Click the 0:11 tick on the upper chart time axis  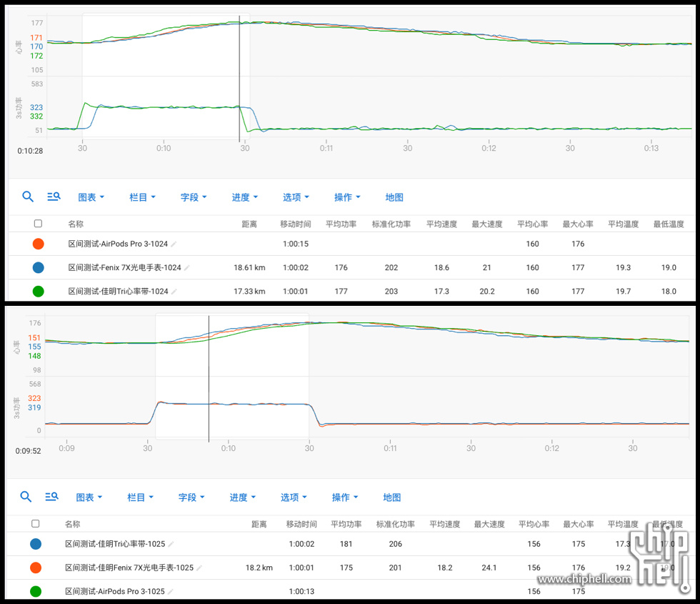point(326,148)
